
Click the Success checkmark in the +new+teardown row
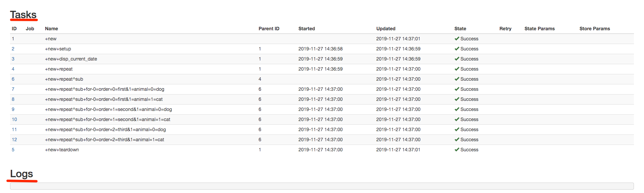pos(457,150)
